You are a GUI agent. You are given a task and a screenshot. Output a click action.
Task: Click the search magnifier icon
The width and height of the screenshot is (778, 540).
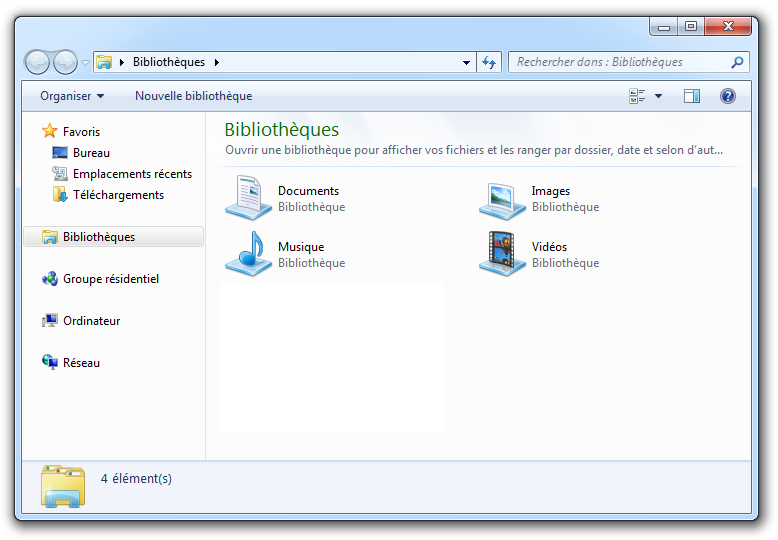pyautogui.click(x=737, y=62)
